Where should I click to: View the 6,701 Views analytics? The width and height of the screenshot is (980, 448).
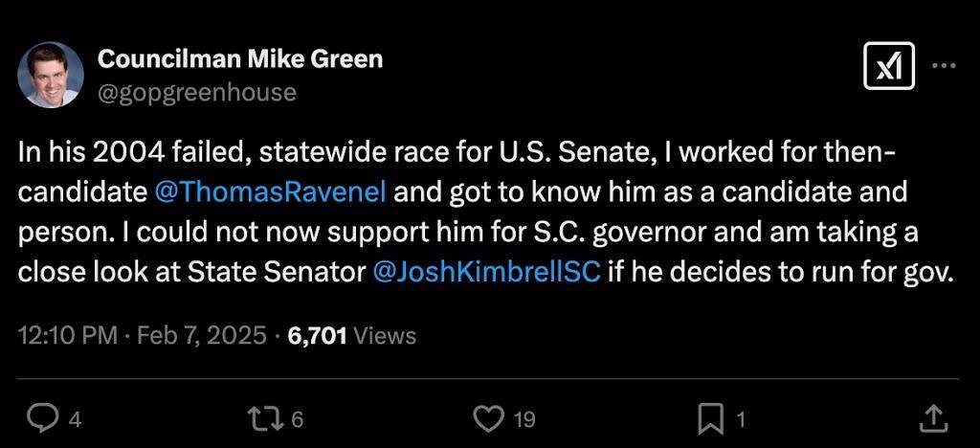point(352,336)
